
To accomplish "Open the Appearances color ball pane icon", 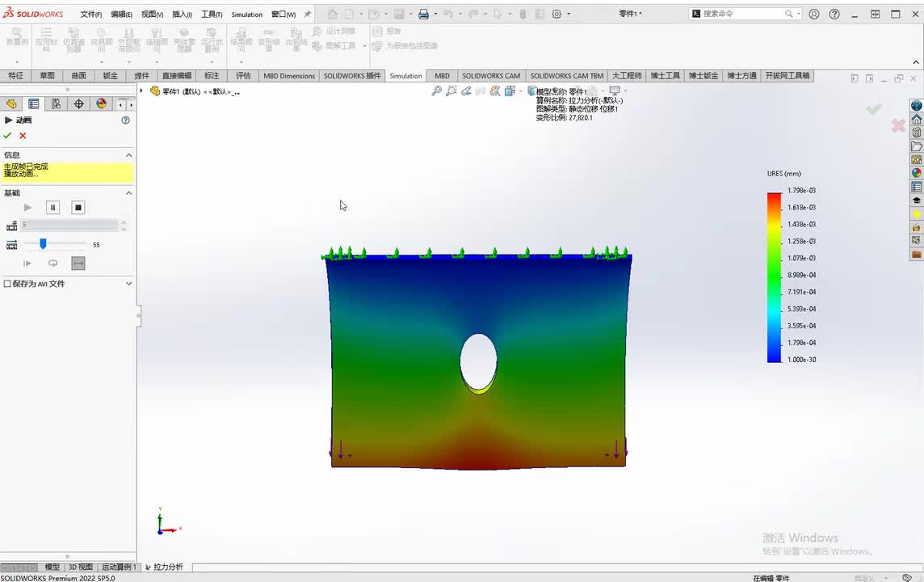I will (x=917, y=173).
